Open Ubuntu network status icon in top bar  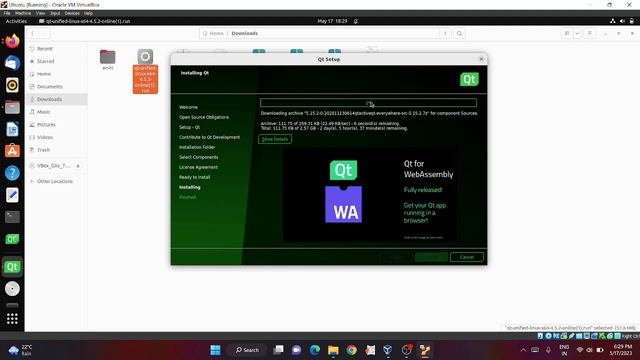[613, 21]
